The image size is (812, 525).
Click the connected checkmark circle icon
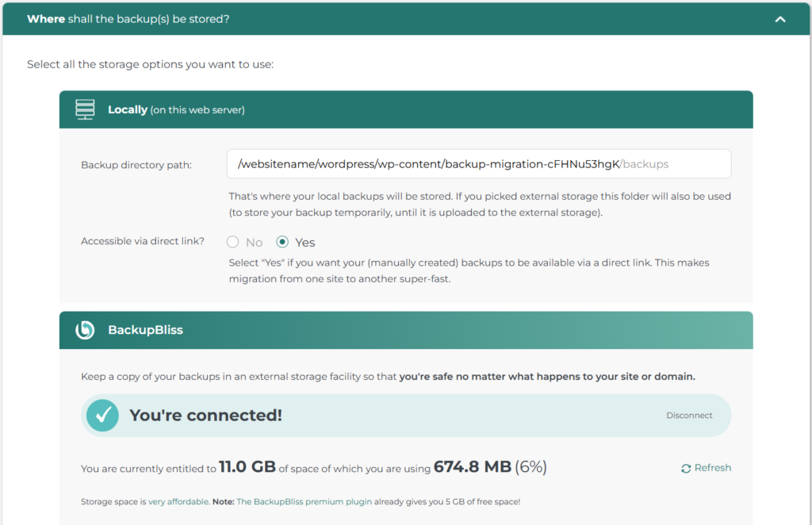pos(102,415)
